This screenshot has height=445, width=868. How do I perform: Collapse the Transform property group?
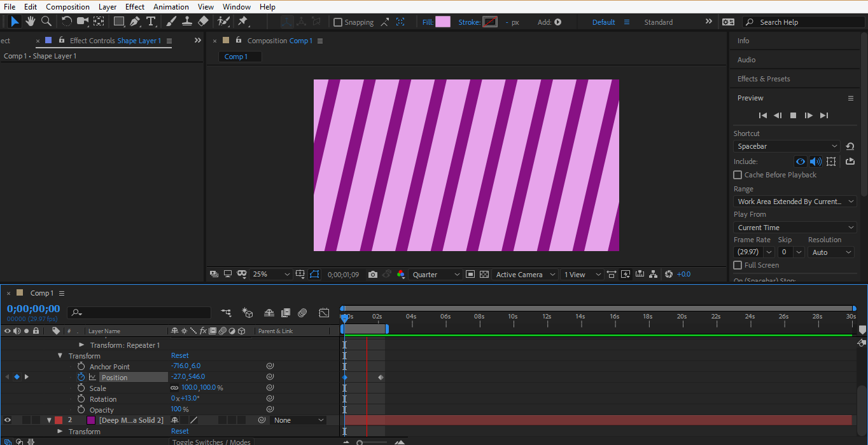pyautogui.click(x=60, y=356)
